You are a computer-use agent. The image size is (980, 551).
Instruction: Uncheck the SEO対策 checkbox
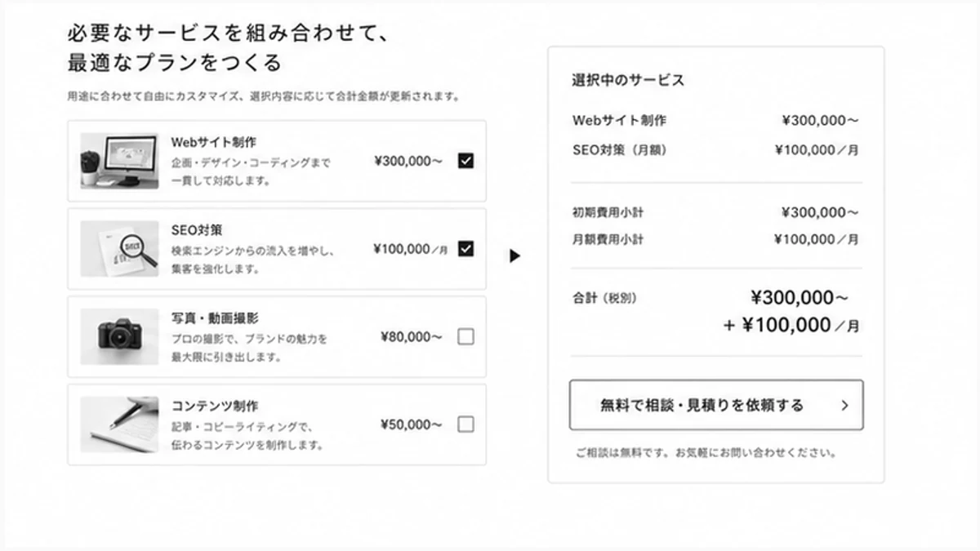465,249
